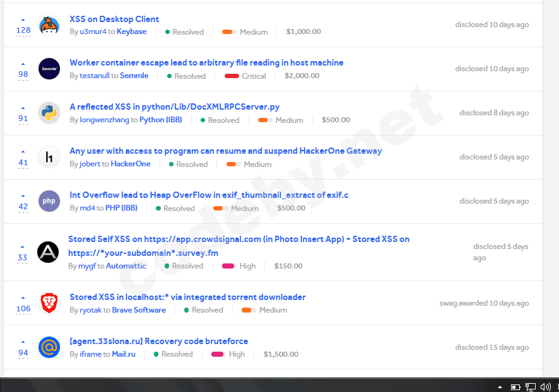Click the 128 vote count
The image size is (559, 392).
coord(23,30)
